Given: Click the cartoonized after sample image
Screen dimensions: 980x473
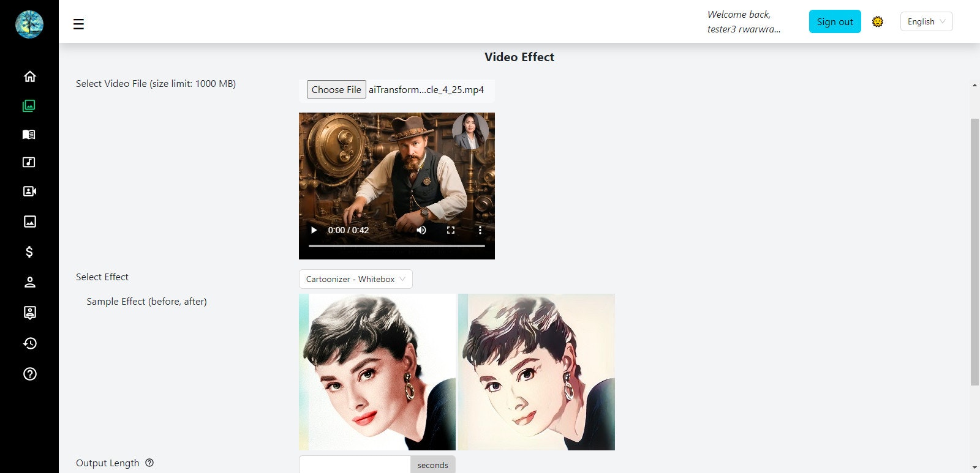Looking at the screenshot, I should tap(537, 372).
